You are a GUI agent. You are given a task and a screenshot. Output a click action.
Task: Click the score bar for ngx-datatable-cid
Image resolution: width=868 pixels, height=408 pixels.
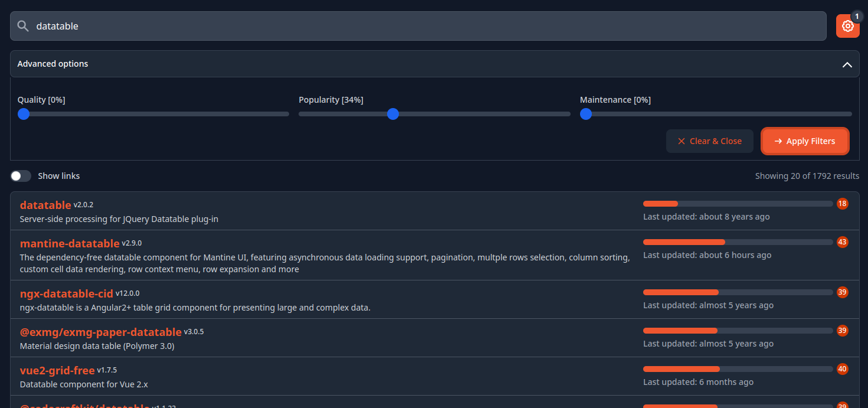738,292
